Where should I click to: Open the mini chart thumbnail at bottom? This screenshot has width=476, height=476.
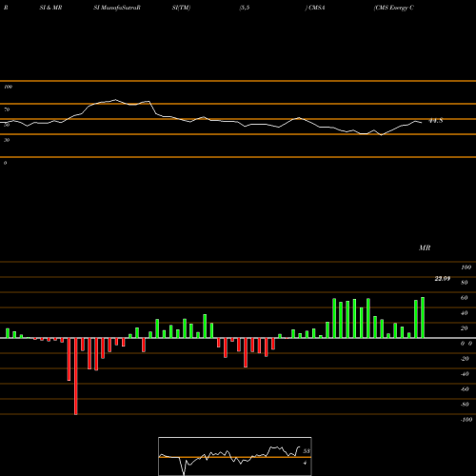point(235,456)
